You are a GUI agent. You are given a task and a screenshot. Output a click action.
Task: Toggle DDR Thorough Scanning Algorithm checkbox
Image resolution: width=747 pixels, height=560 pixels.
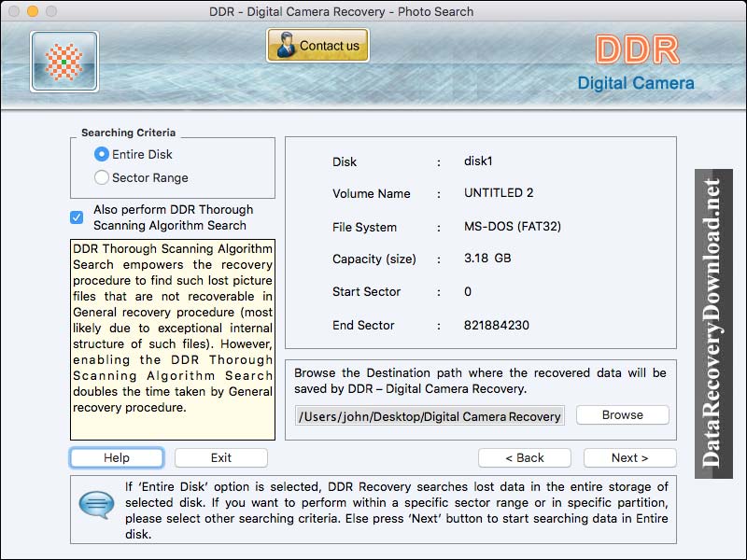(77, 217)
